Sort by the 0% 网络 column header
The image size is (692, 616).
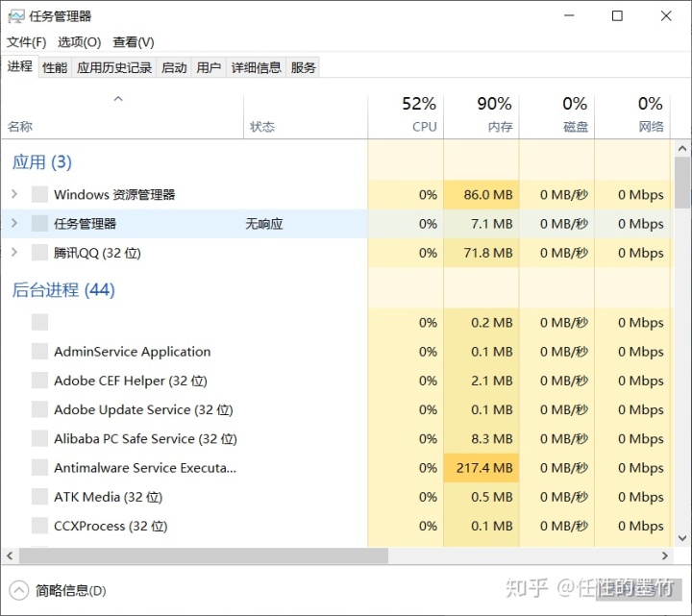(x=632, y=115)
